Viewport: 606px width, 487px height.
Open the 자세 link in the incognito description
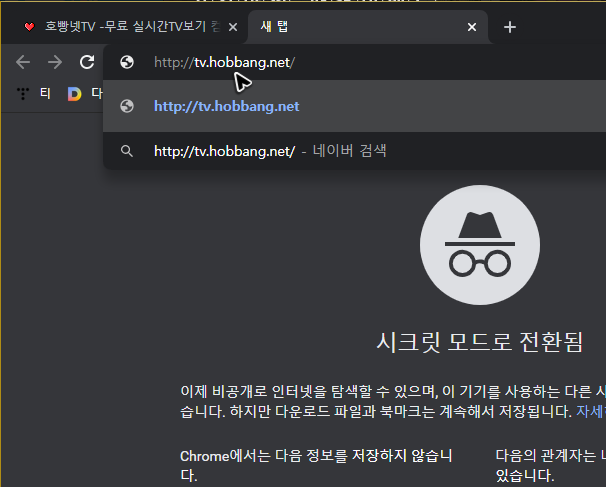tap(591, 411)
